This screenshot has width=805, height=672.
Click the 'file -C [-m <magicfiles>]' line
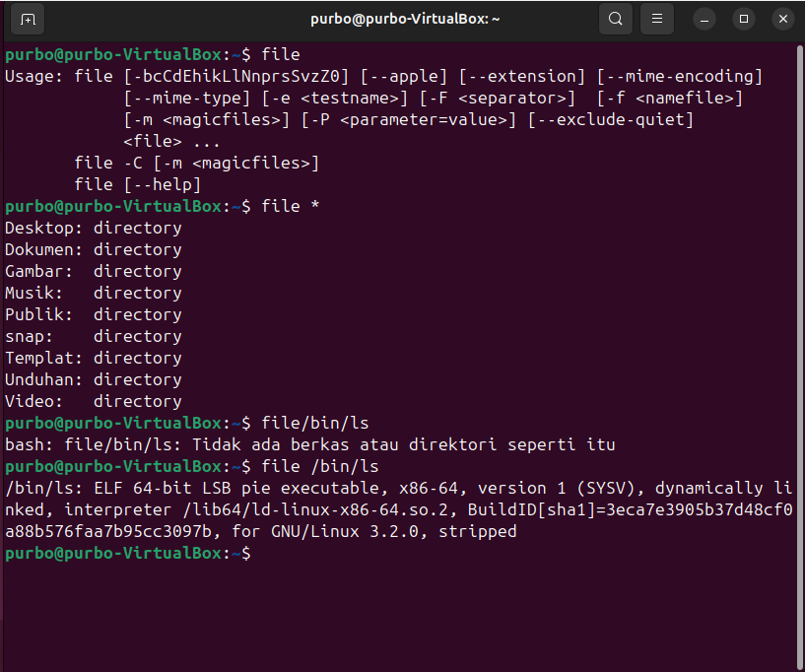pos(197,164)
